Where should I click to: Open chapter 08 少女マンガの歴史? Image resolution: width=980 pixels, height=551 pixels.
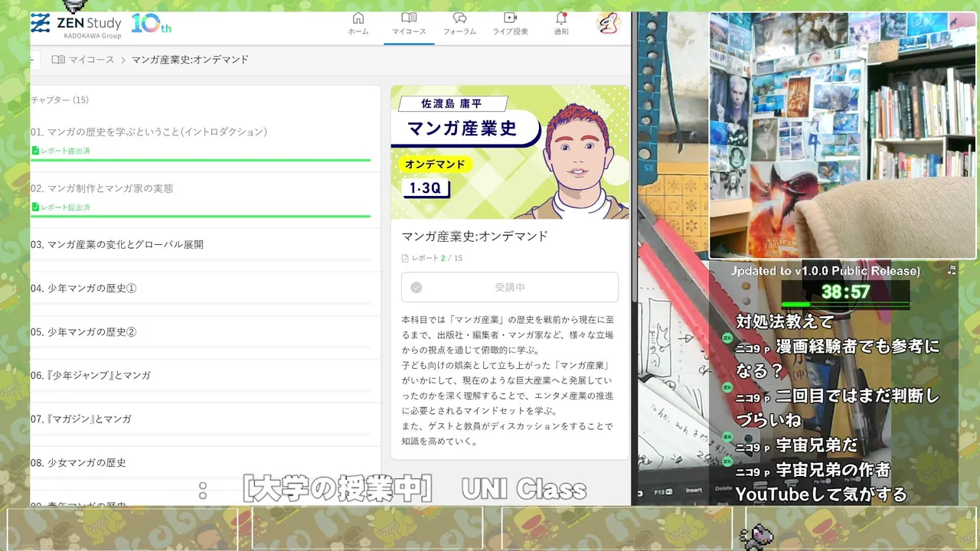[78, 463]
